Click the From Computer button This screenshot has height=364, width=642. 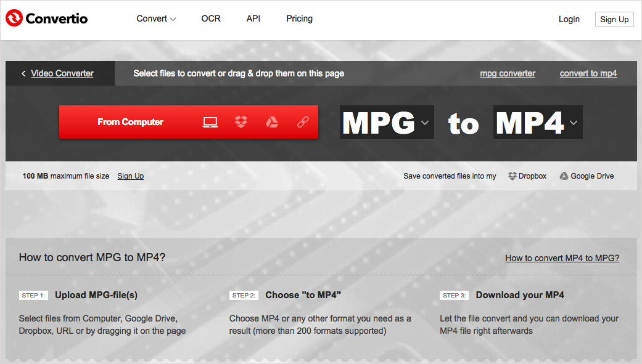[x=130, y=122]
